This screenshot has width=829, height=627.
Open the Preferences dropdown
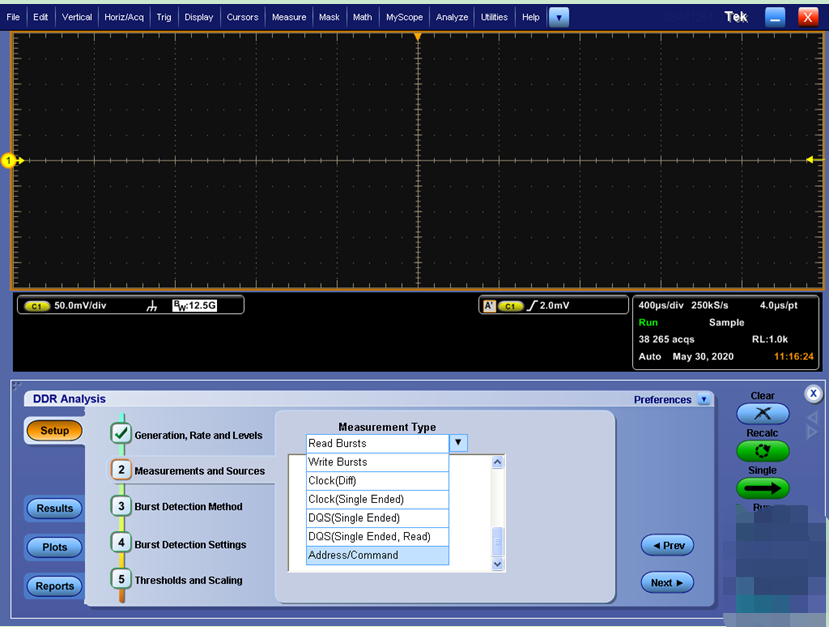click(x=704, y=400)
